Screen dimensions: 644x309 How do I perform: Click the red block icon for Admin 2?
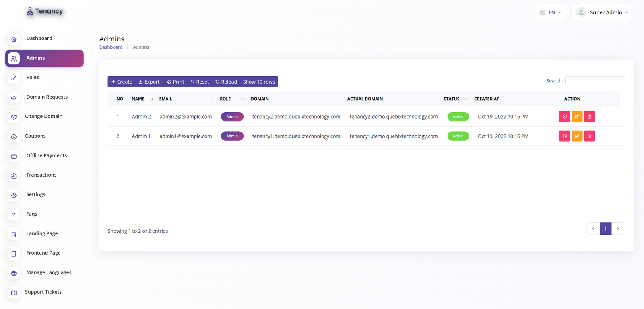point(564,117)
